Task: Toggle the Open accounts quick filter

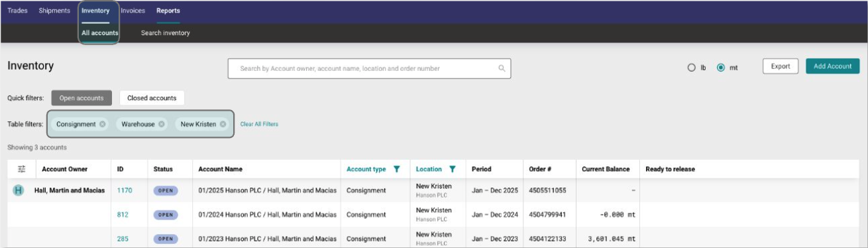Action: click(x=81, y=98)
